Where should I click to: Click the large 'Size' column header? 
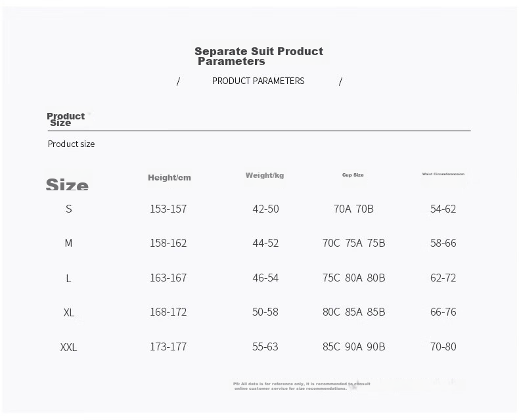(x=67, y=184)
